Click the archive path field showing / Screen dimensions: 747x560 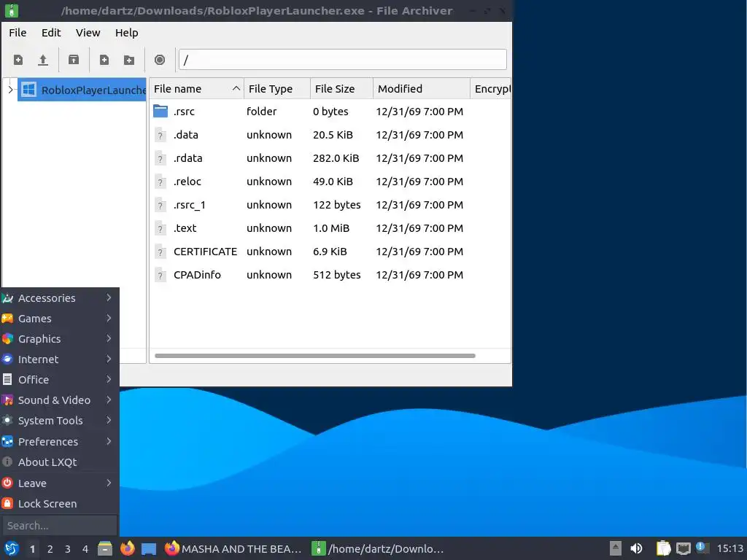coord(343,60)
